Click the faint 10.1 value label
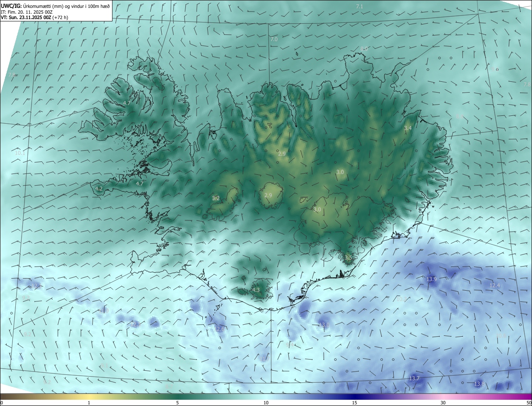The width and height of the screenshot is (532, 406). pos(20,153)
